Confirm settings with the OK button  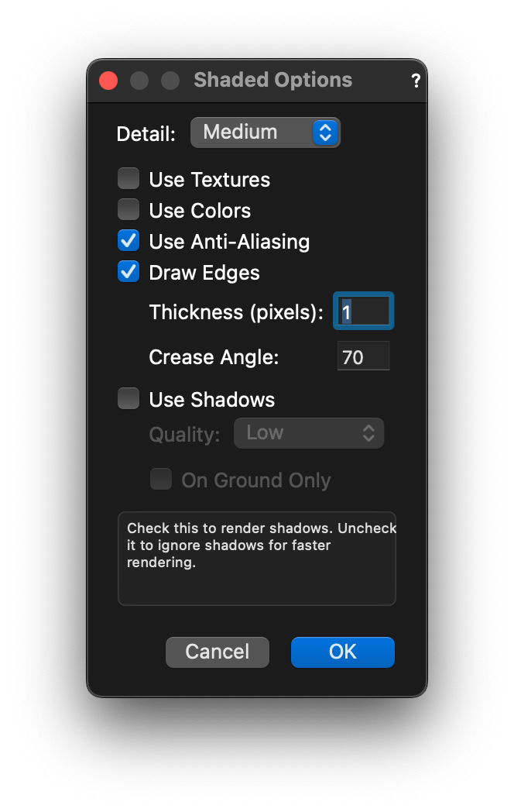342,652
